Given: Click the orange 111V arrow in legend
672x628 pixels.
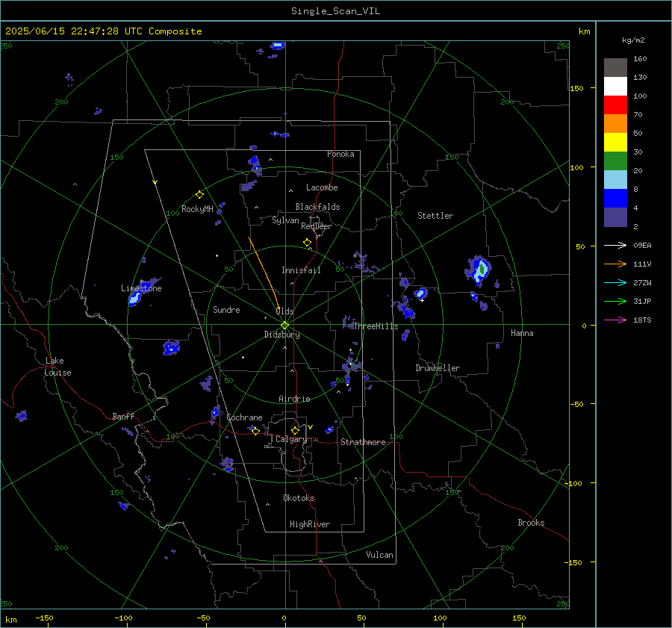Looking at the screenshot, I should coord(615,264).
